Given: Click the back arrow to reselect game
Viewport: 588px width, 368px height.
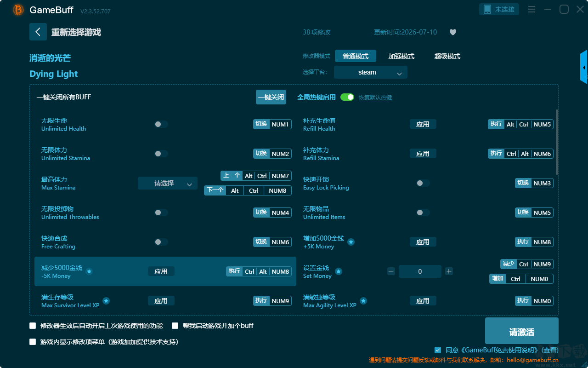Looking at the screenshot, I should (38, 32).
